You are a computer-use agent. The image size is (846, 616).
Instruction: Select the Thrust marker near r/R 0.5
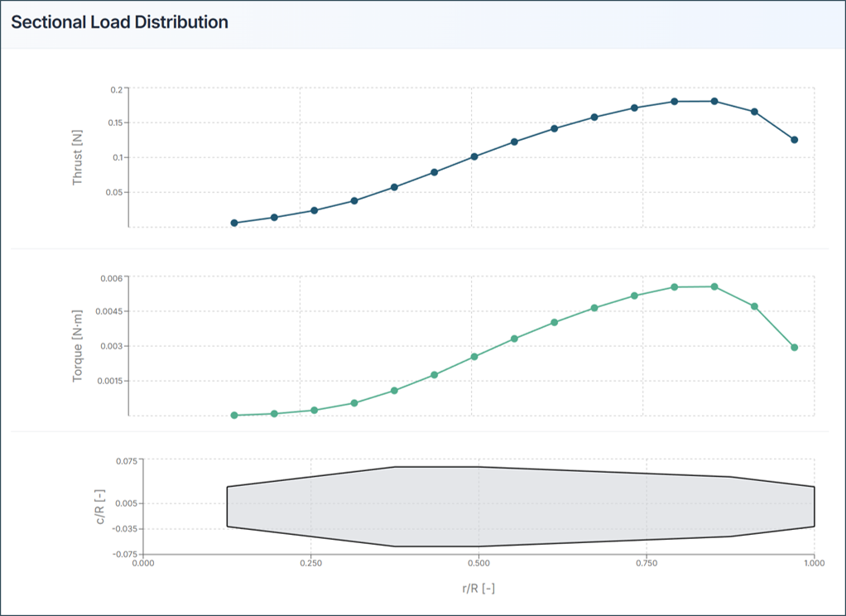pyautogui.click(x=473, y=156)
